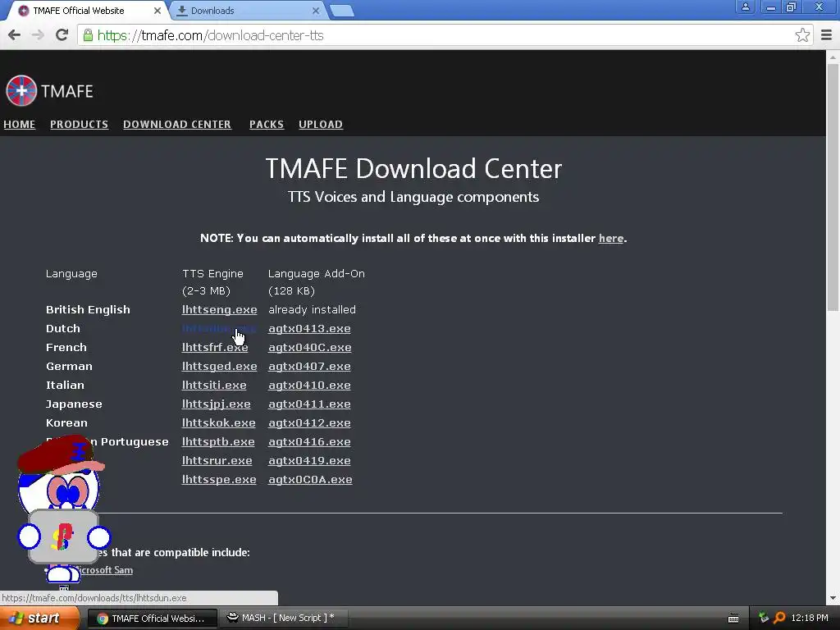This screenshot has width=840, height=630.
Task: Click the 'TTS Engine' column header
Action: point(212,274)
